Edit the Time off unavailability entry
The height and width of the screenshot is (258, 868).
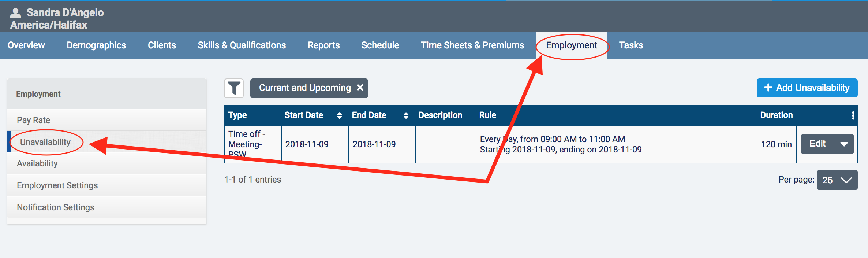(x=818, y=144)
